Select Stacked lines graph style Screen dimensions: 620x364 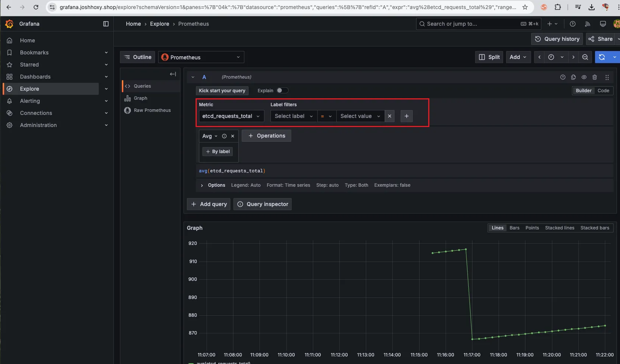[559, 228]
